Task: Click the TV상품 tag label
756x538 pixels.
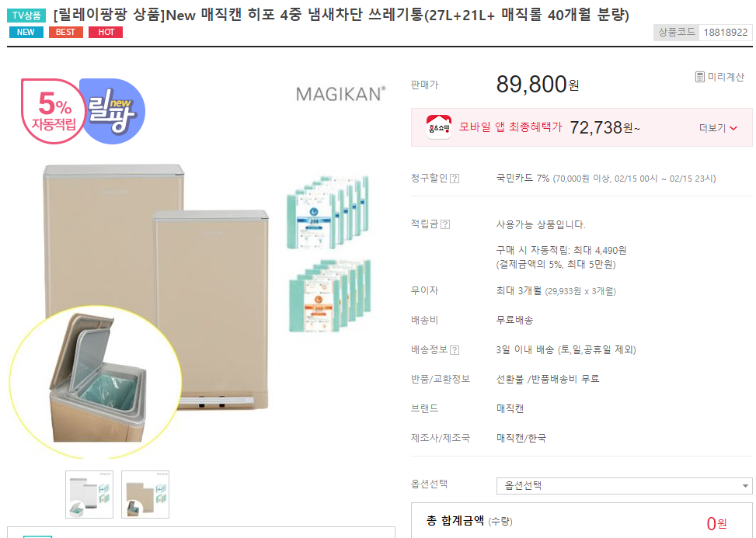Action: (x=26, y=16)
